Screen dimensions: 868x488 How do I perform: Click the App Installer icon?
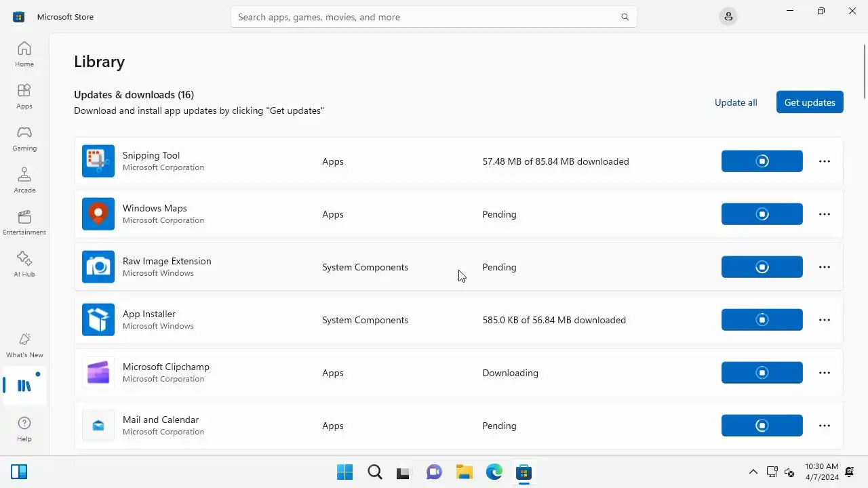point(98,320)
